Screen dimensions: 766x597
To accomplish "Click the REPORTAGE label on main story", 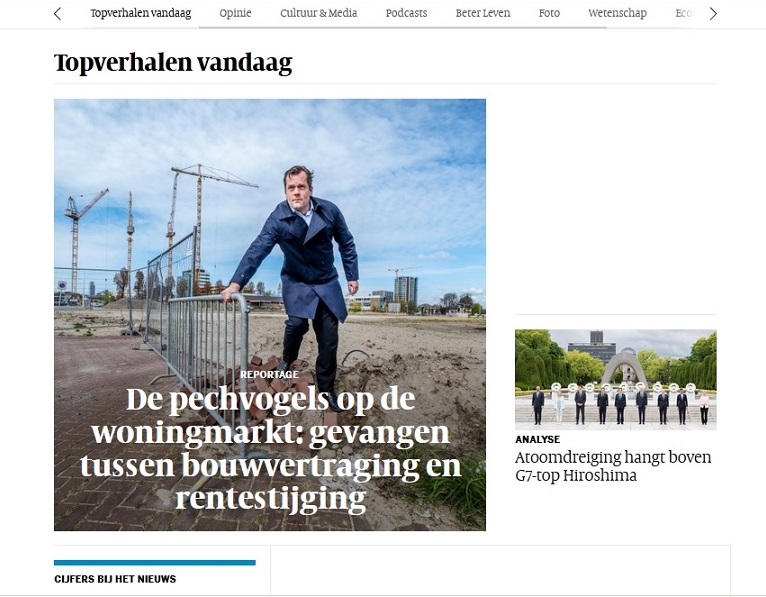I will tap(269, 374).
